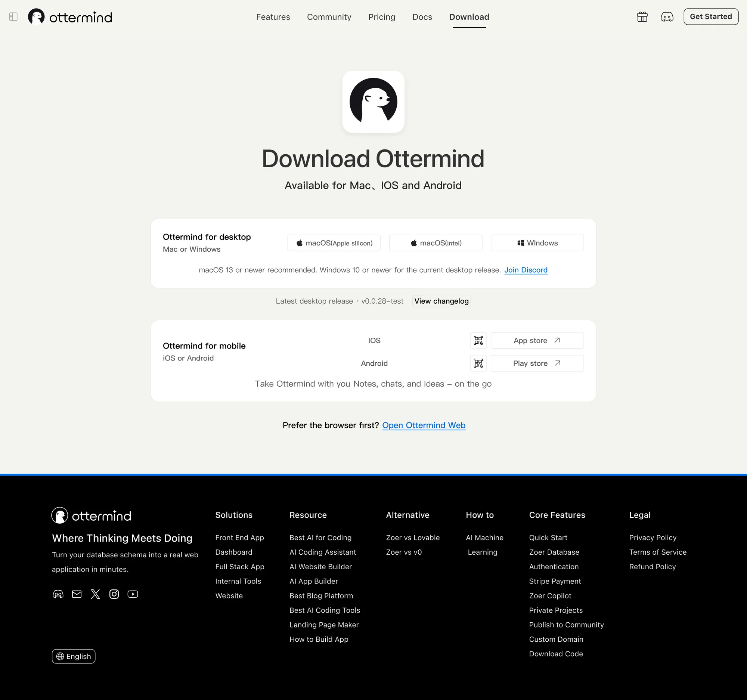Image resolution: width=747 pixels, height=700 pixels.
Task: Click Open Ottermind Web link
Action: click(x=424, y=425)
